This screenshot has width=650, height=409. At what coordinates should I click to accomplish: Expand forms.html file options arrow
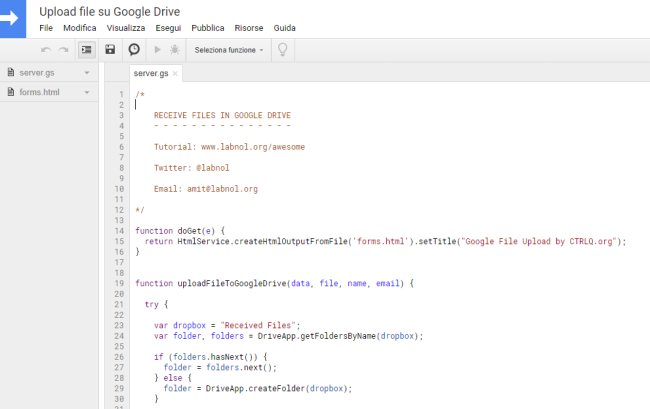(x=87, y=93)
